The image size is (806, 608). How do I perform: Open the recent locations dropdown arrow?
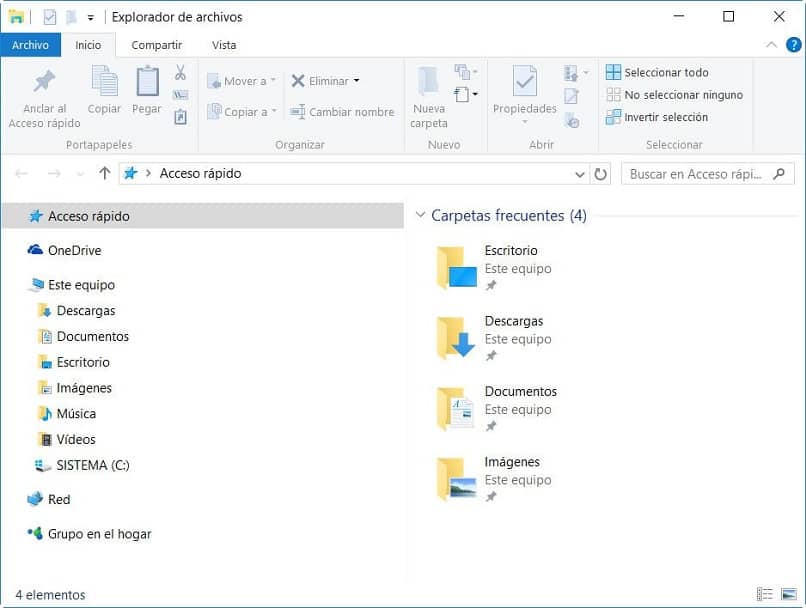pyautogui.click(x=80, y=174)
